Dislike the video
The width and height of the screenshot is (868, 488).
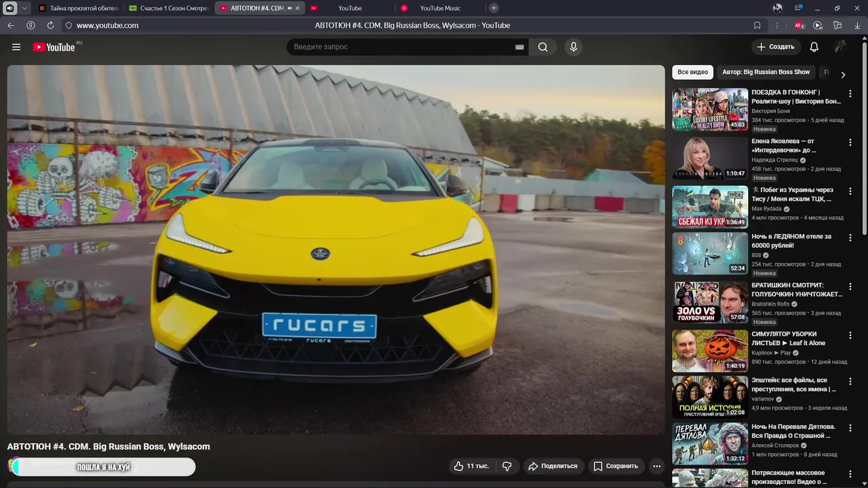click(507, 466)
